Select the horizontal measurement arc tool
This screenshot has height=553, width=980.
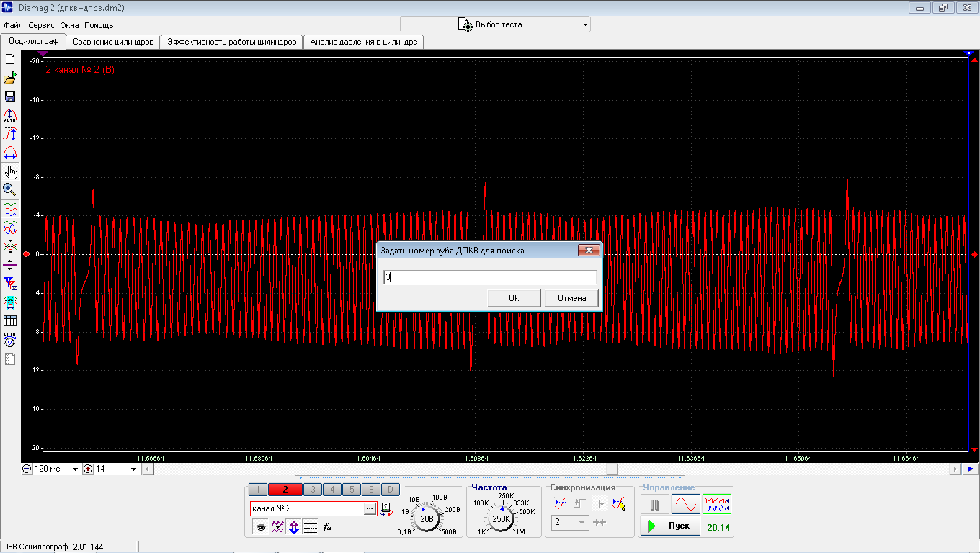[10, 153]
